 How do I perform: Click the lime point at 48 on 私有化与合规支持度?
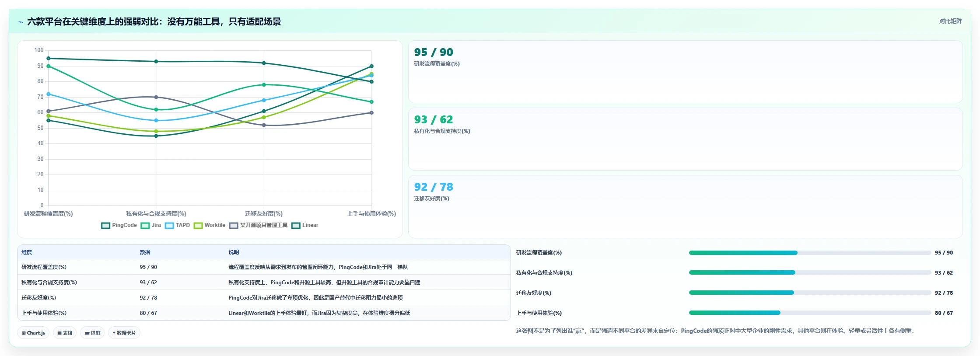click(x=156, y=131)
